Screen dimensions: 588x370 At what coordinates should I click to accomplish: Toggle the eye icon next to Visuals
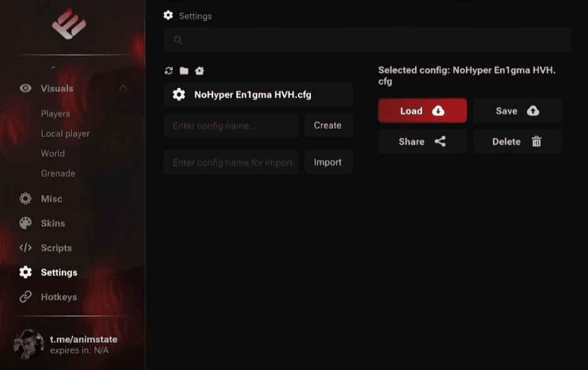pyautogui.click(x=24, y=88)
